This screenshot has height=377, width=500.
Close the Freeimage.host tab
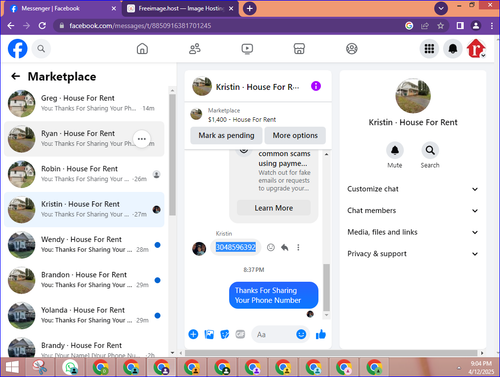tap(231, 9)
